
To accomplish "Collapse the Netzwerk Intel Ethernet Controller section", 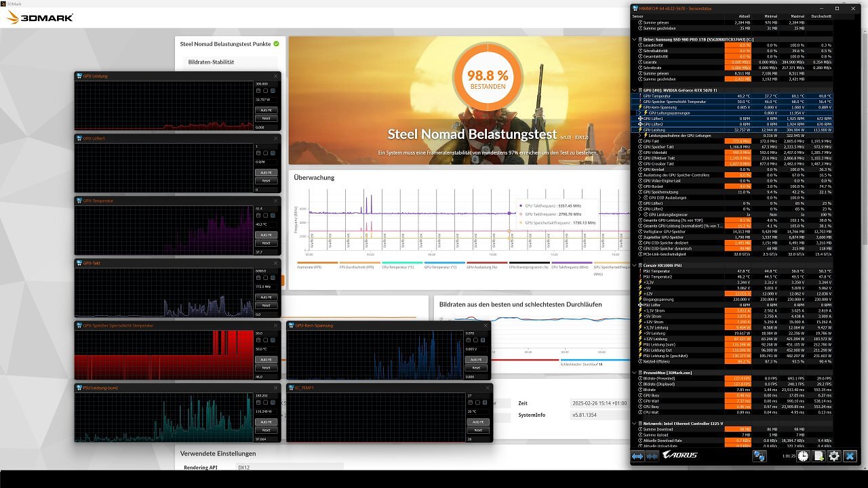I will (x=635, y=423).
